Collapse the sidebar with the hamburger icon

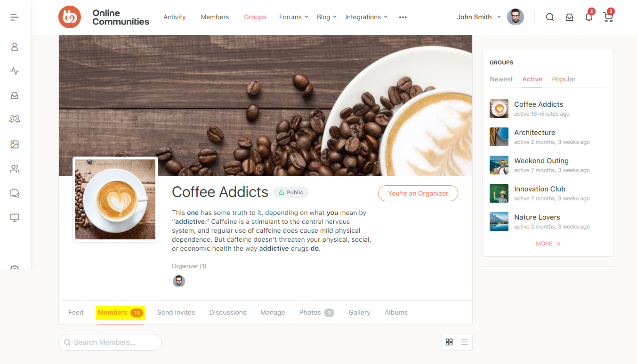[x=15, y=17]
